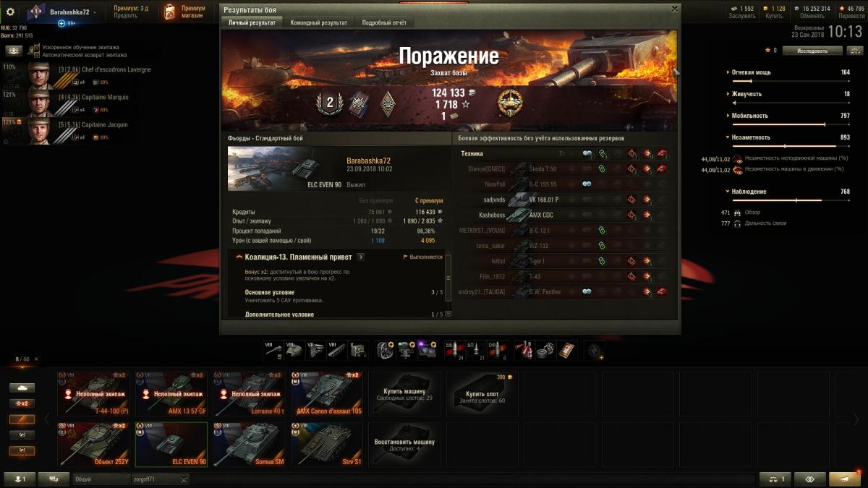This screenshot has width=868, height=488.
Task: Click the Исследовать research button
Action: [x=812, y=51]
